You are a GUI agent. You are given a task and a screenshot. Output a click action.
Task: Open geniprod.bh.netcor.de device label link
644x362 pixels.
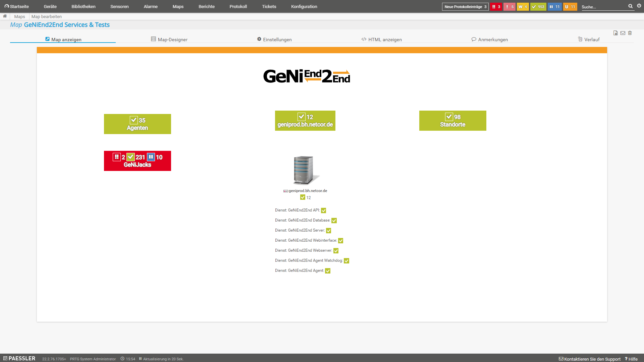click(308, 191)
